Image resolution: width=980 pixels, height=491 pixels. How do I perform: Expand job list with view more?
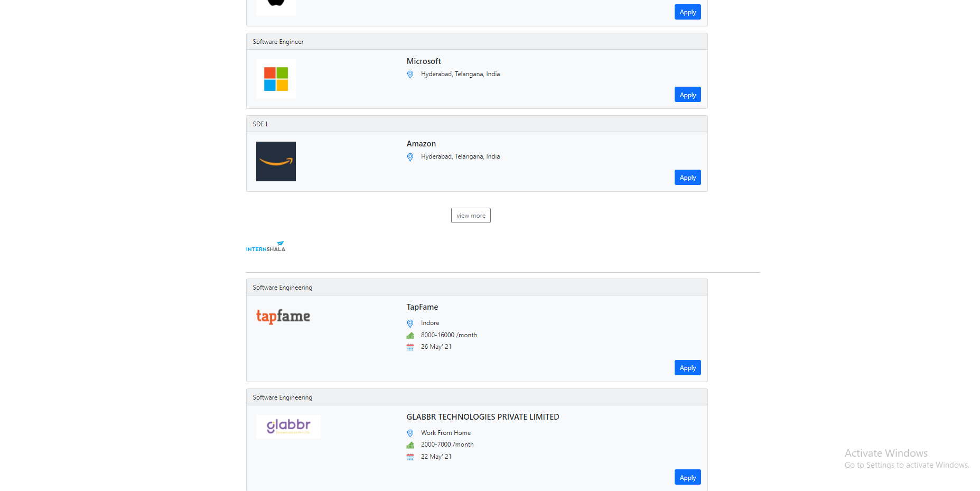(x=471, y=215)
